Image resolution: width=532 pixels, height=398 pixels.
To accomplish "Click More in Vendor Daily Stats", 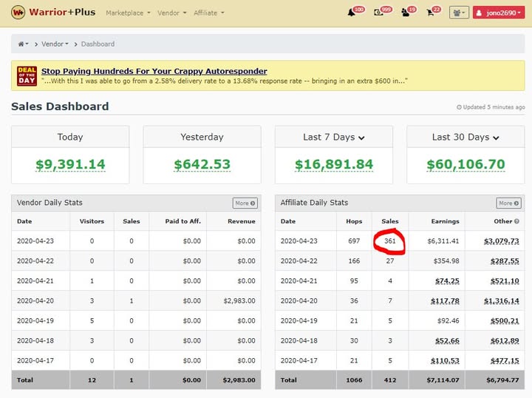I will pyautogui.click(x=245, y=203).
